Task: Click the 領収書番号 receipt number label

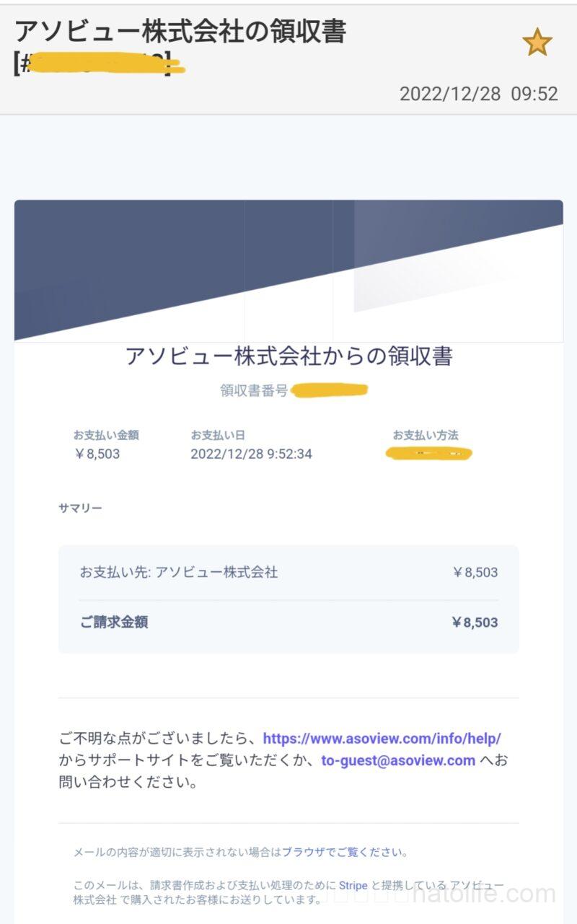Action: 254,391
